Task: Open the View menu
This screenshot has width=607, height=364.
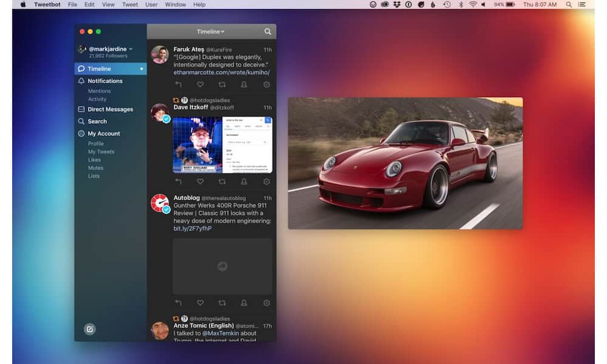Action: tap(108, 5)
